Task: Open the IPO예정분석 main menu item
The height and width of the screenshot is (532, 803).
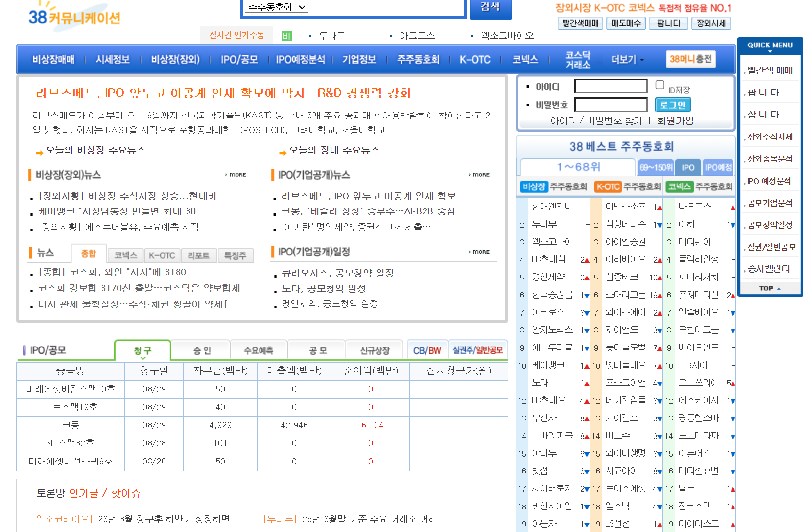Action: pyautogui.click(x=300, y=60)
